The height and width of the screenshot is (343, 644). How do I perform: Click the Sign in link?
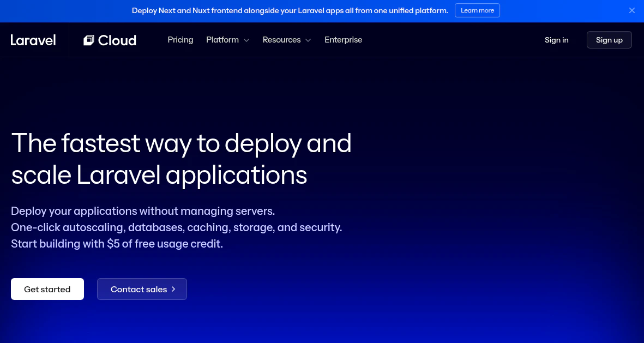point(557,40)
